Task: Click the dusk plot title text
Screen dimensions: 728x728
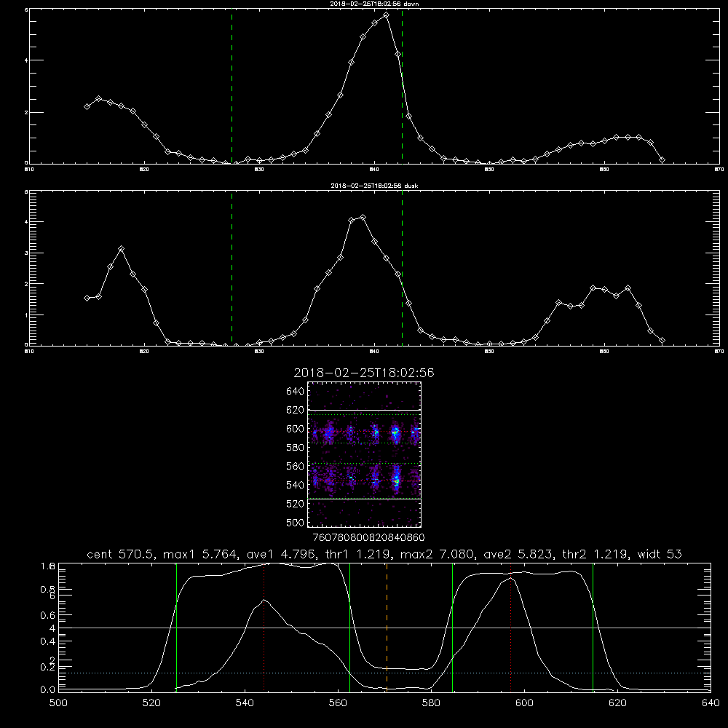Action: coord(374,186)
